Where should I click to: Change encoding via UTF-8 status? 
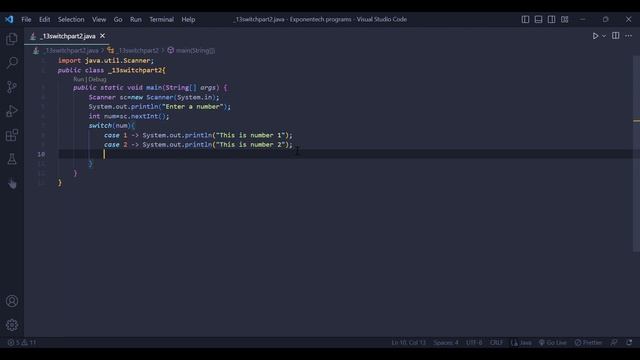coord(474,342)
